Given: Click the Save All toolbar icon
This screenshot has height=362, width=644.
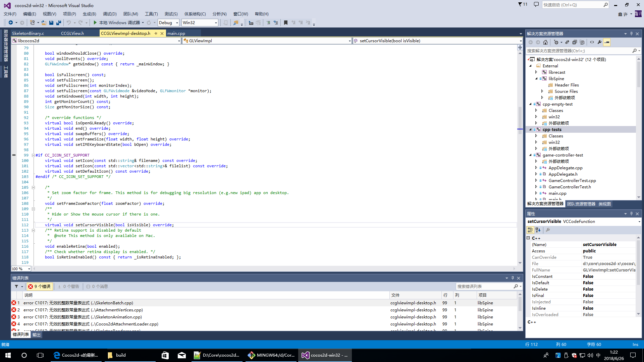Looking at the screenshot, I should (58, 23).
